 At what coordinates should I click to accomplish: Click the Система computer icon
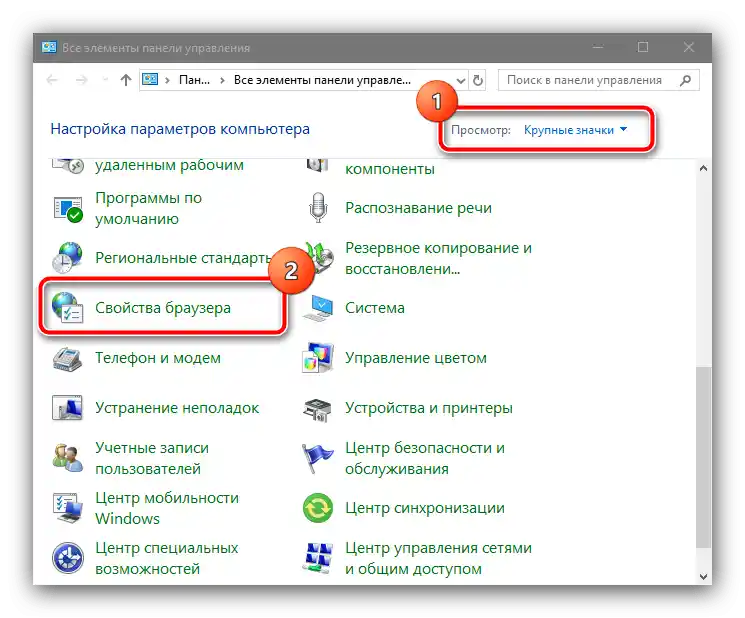[x=318, y=308]
